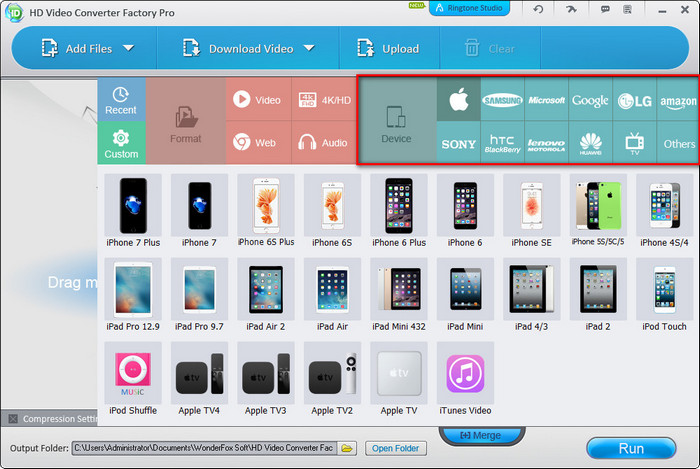Image resolution: width=700 pixels, height=469 pixels.
Task: Click the Clear trash button
Action: [490, 48]
